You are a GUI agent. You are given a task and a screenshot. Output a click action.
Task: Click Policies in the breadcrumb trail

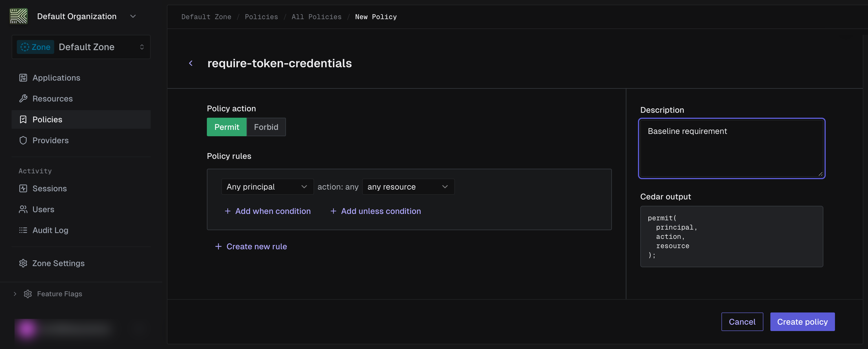[262, 17]
